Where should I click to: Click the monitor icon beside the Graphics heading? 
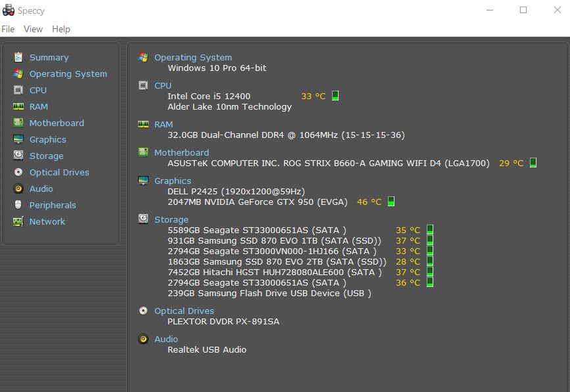[143, 181]
